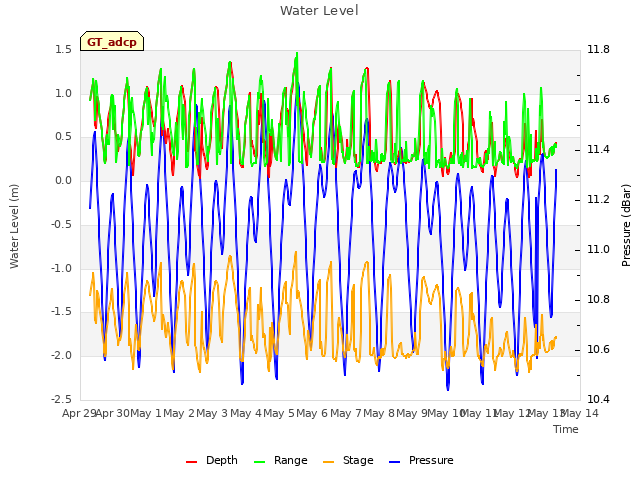The width and height of the screenshot is (640, 480).
Task: Click the -1.0 left axis value
Action: [x=61, y=268]
